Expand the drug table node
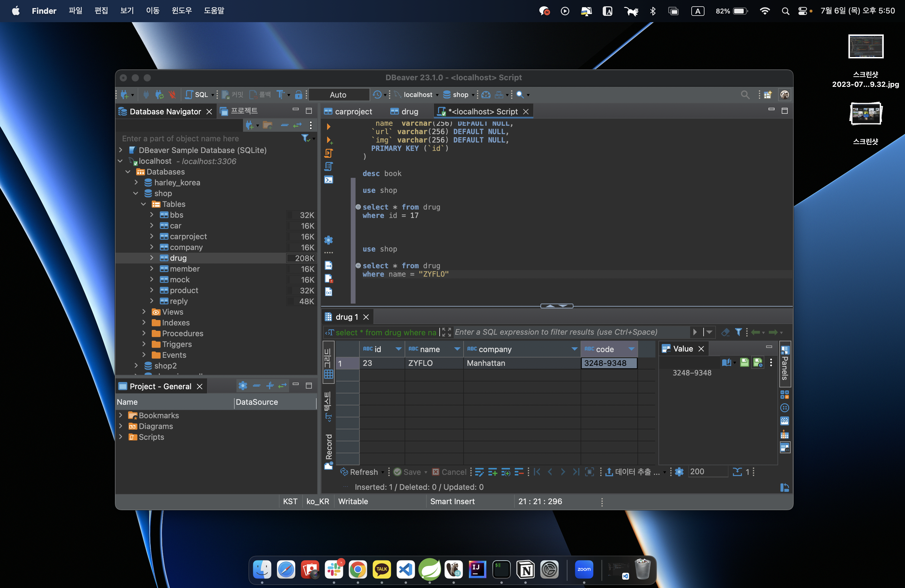This screenshot has width=905, height=588. [x=151, y=258]
